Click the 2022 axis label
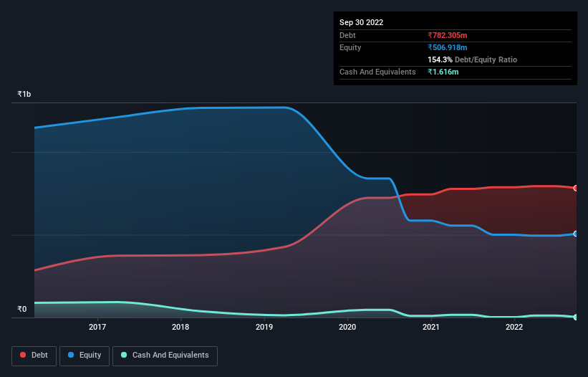The width and height of the screenshot is (588, 377). (514, 327)
